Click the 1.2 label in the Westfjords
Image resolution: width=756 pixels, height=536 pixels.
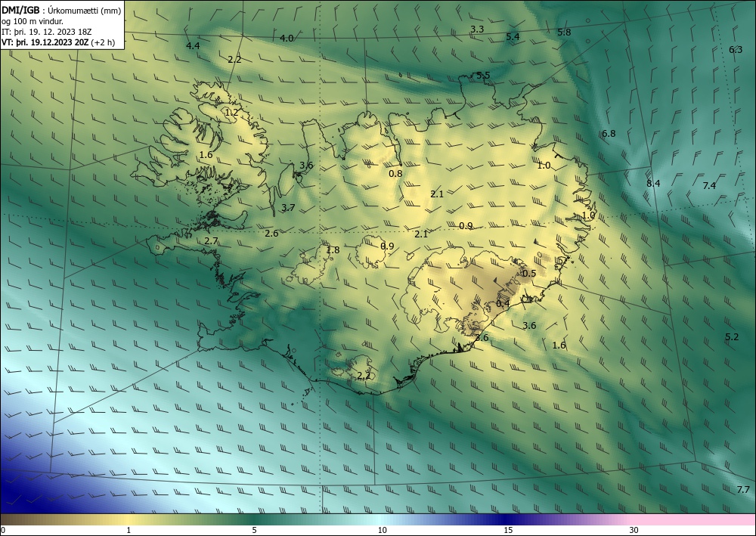click(232, 113)
